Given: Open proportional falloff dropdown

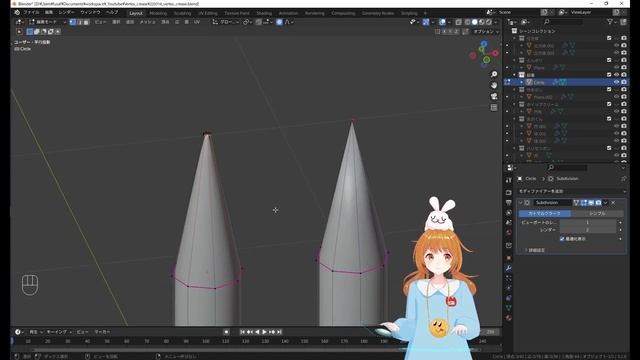Looking at the screenshot, I should coord(289,22).
